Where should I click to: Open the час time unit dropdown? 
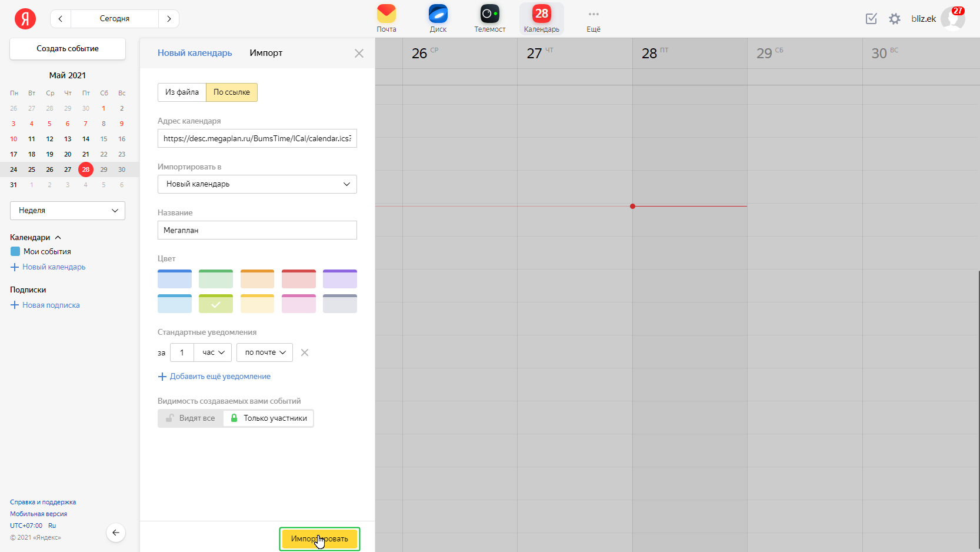(213, 353)
